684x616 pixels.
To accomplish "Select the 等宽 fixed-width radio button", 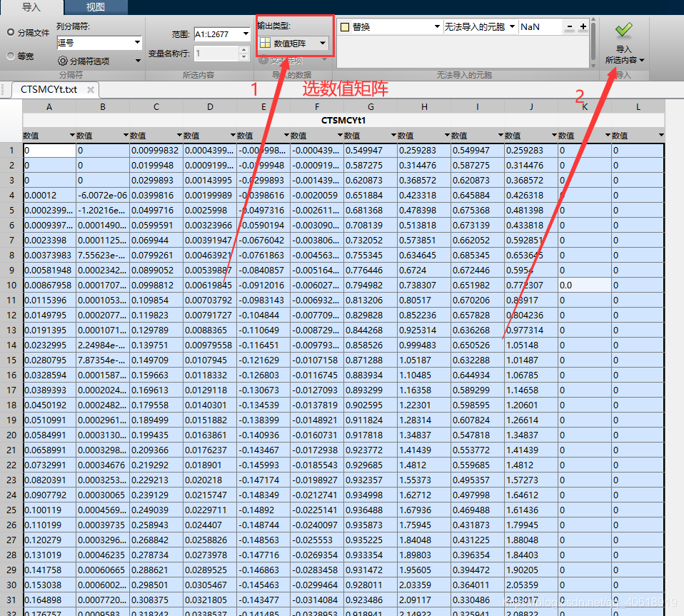I will point(11,56).
